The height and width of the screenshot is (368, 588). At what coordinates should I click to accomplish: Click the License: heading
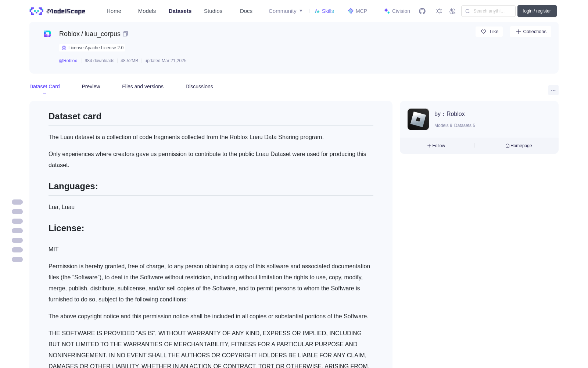click(x=67, y=228)
